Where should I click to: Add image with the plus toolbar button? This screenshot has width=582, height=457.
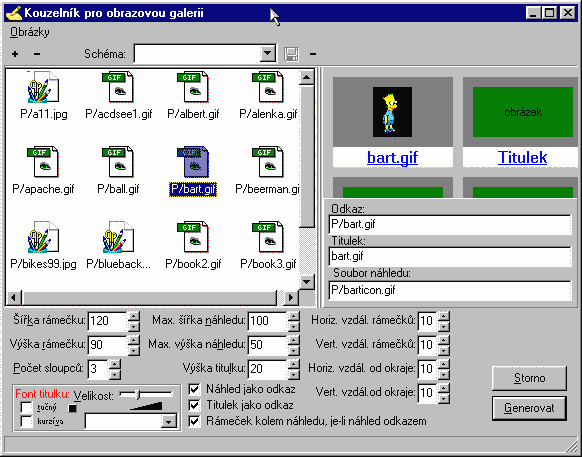[15, 54]
